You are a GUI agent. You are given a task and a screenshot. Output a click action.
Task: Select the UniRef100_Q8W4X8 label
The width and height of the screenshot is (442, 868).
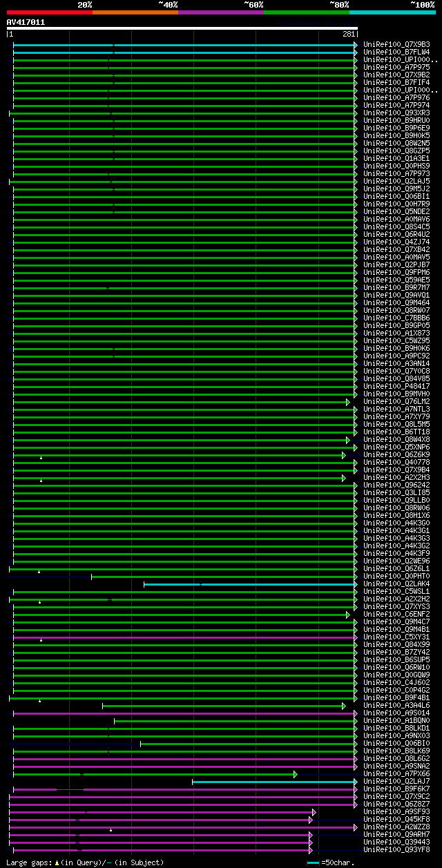[x=396, y=440]
